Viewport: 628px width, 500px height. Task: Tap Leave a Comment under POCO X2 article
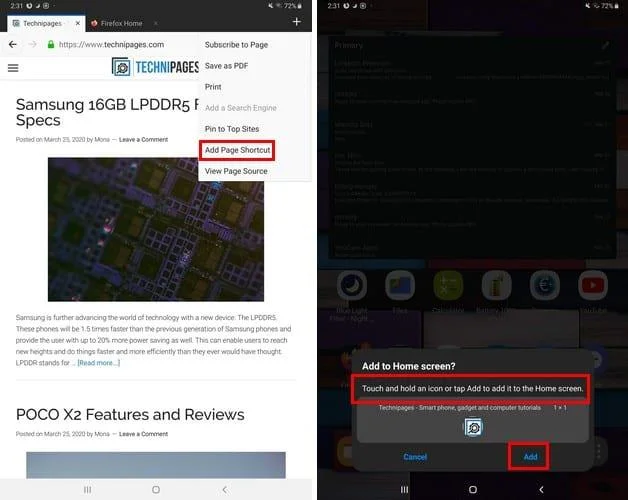click(x=143, y=434)
